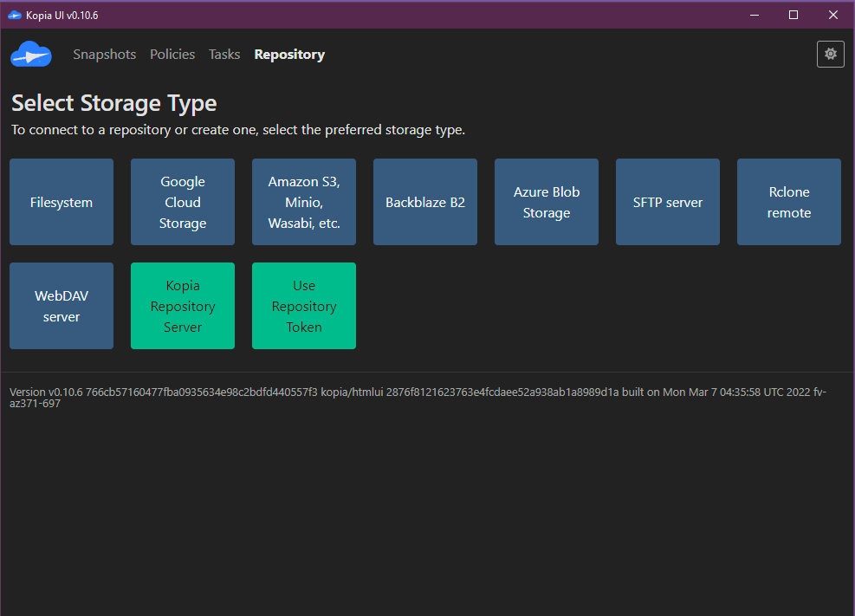Screen dimensions: 855x616
Task: Pick Amazon S3, Minio, Wasabi storage
Action: pos(304,202)
